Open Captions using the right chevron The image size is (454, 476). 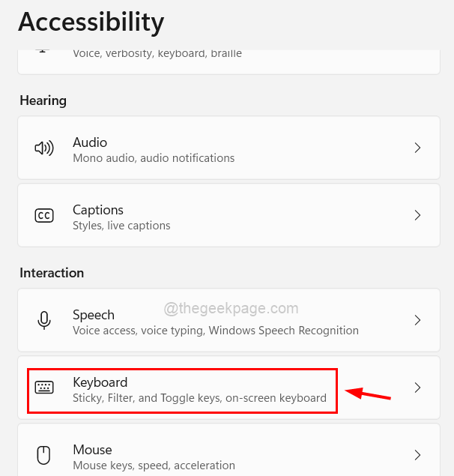(418, 216)
